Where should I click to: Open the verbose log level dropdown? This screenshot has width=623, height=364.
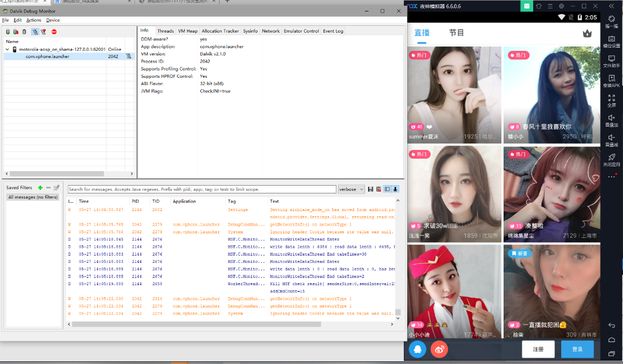pos(351,189)
